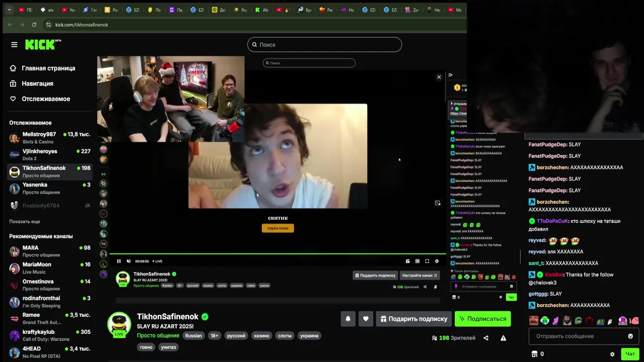Image resolution: width=644 pixels, height=362 pixels.
Task: Select the Russian tag
Action: [x=193, y=335]
